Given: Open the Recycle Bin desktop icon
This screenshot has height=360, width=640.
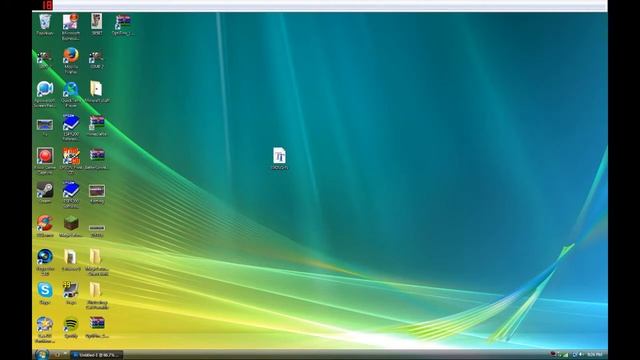Looking at the screenshot, I should point(45,24).
